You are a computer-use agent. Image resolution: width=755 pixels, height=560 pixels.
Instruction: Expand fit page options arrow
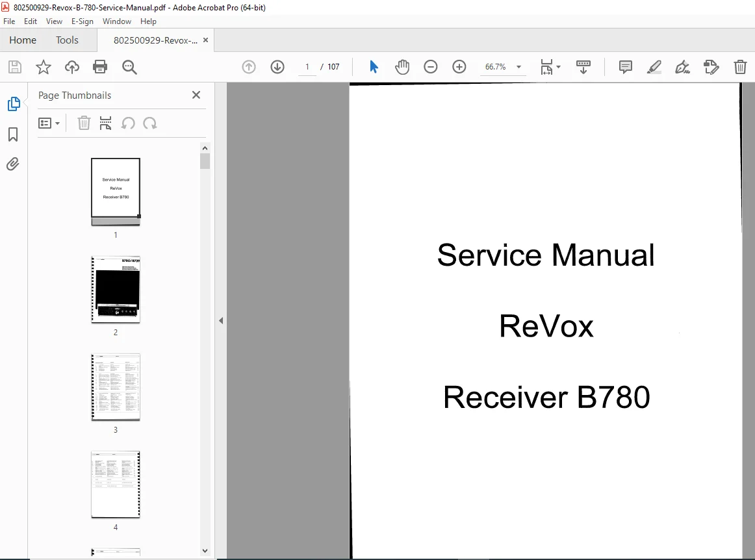coord(559,67)
